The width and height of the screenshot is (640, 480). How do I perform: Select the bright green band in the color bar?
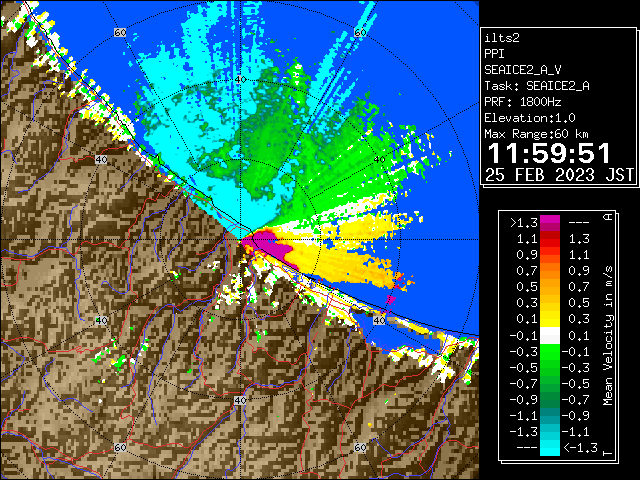(550, 352)
